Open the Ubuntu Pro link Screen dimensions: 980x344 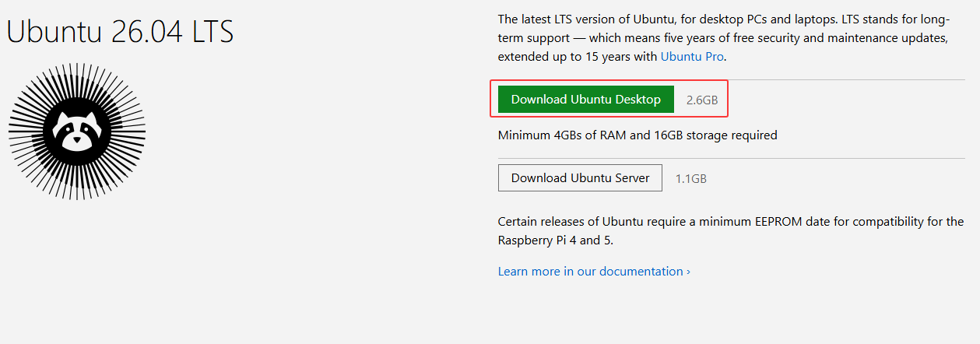[693, 56]
